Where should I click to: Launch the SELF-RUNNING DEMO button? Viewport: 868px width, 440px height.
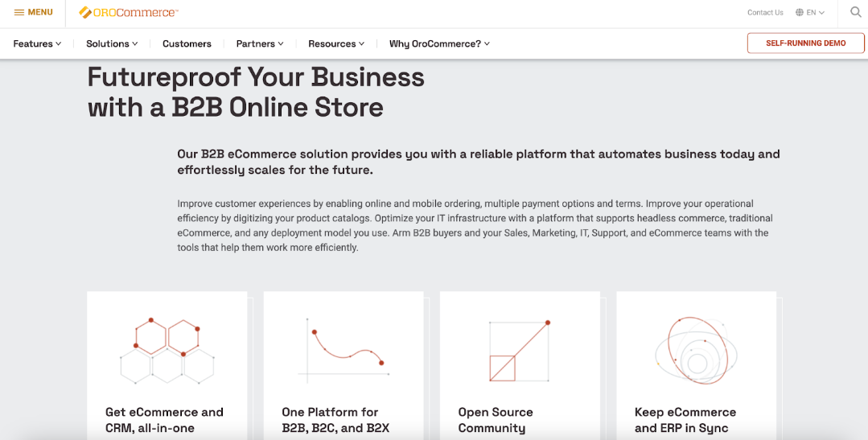point(805,43)
